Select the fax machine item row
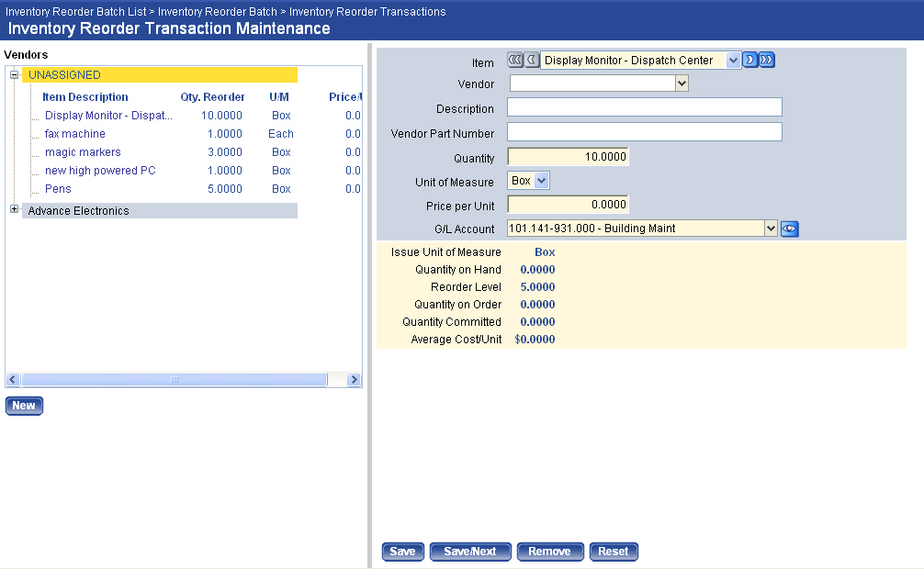Screen dimensions: 924x569 tap(75, 134)
